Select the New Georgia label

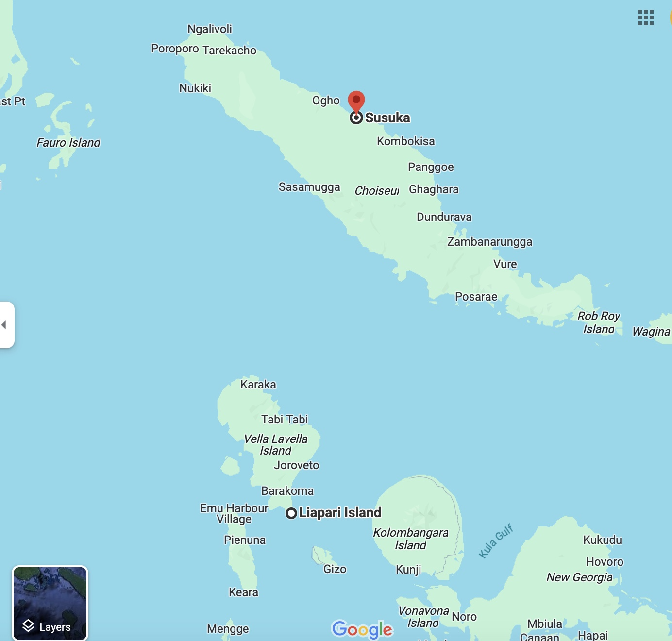point(579,577)
